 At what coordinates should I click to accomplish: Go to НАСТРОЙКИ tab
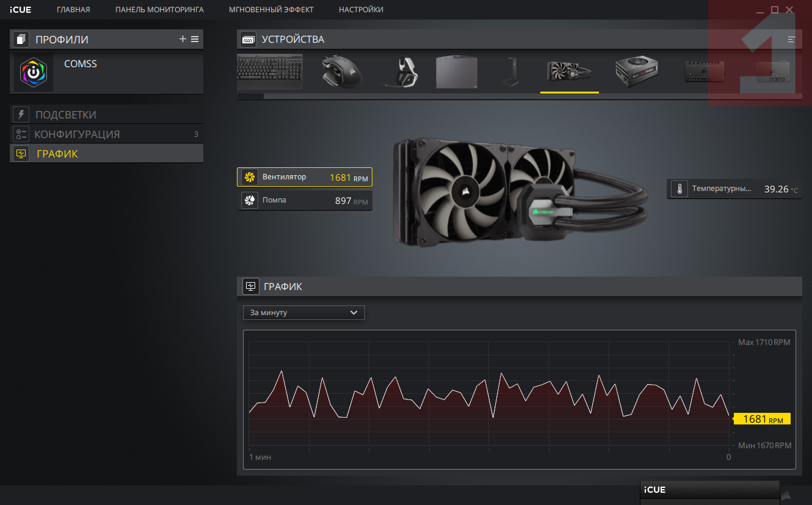pos(361,10)
